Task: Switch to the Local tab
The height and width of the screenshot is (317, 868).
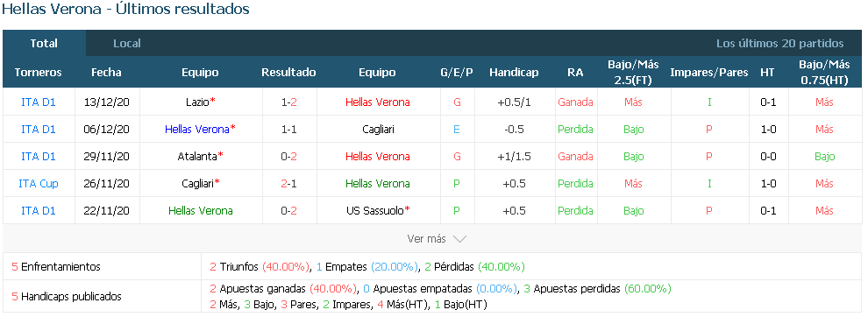Action: (x=127, y=43)
